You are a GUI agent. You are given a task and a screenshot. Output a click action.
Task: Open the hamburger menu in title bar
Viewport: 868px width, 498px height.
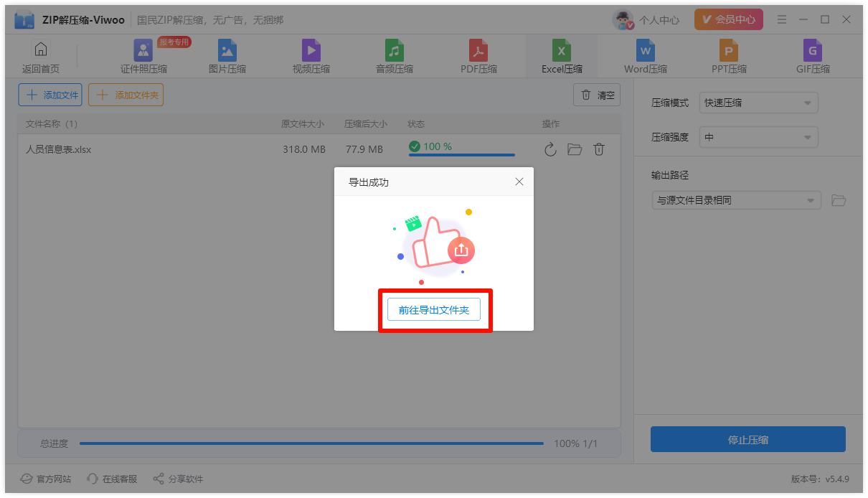coord(782,19)
